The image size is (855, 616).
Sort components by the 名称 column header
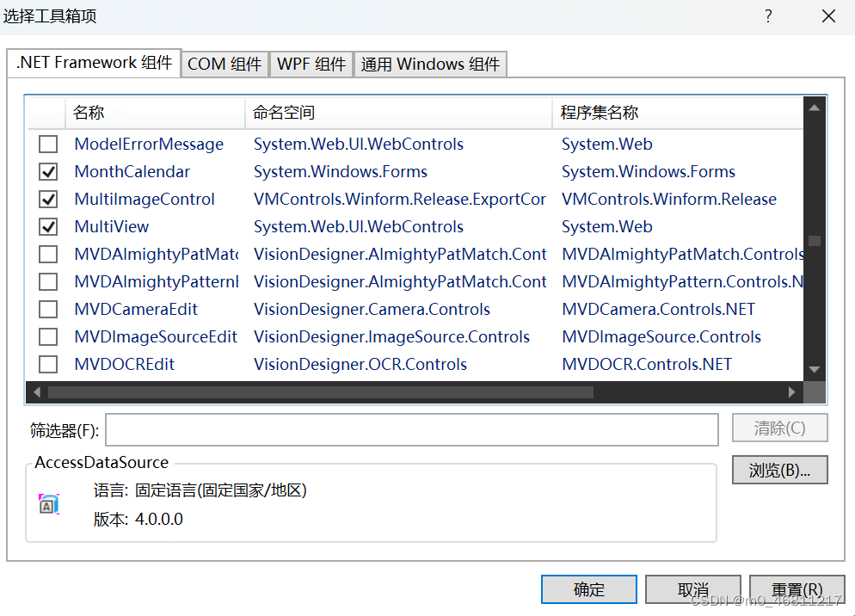[155, 111]
